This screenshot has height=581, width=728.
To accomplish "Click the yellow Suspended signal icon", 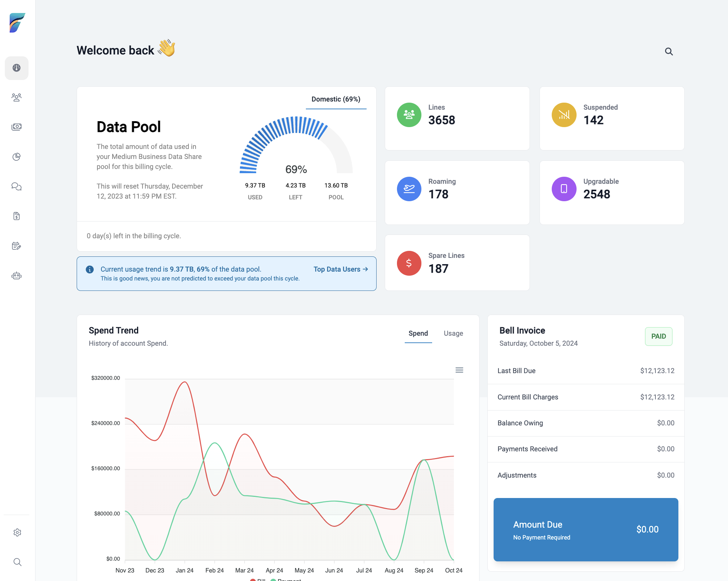I will pos(564,115).
